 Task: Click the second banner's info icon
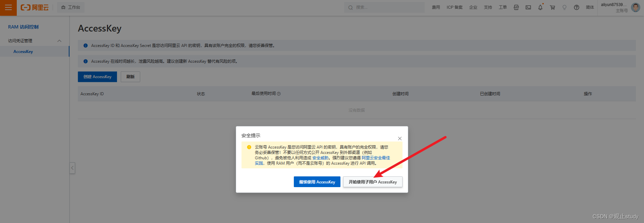[x=86, y=61]
